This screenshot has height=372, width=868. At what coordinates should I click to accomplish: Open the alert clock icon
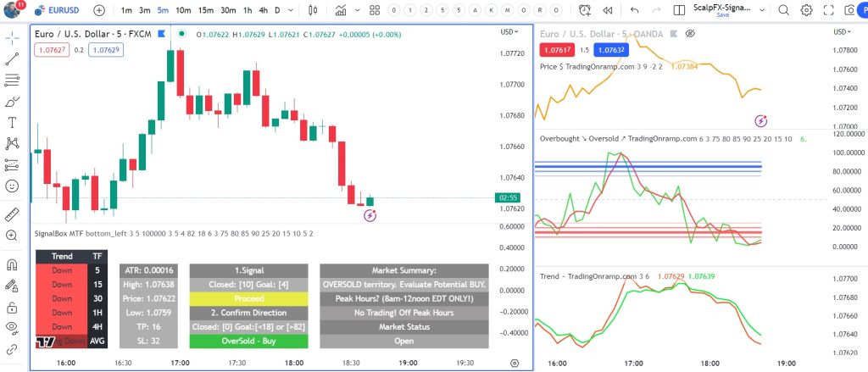[x=585, y=10]
